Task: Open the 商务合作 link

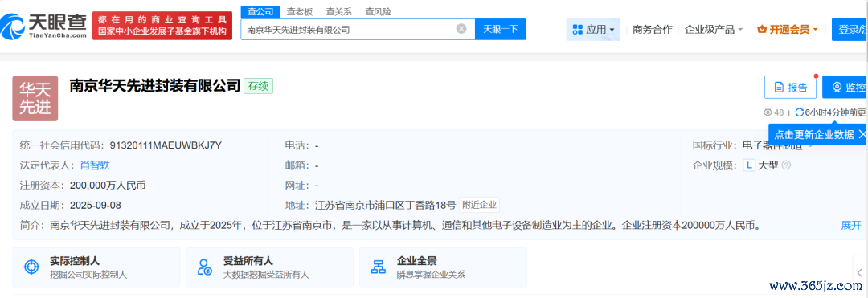Action: [x=652, y=29]
